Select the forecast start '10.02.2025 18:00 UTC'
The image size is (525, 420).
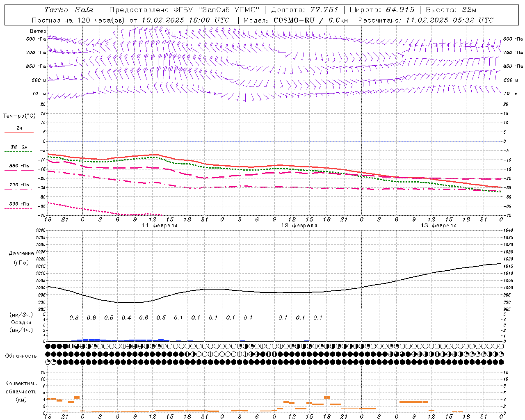(185, 20)
